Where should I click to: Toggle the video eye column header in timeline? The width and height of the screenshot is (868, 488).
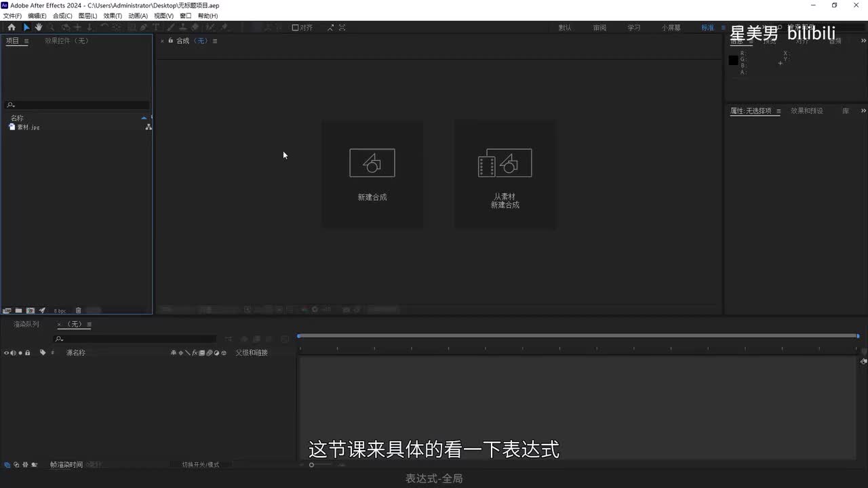pyautogui.click(x=6, y=353)
